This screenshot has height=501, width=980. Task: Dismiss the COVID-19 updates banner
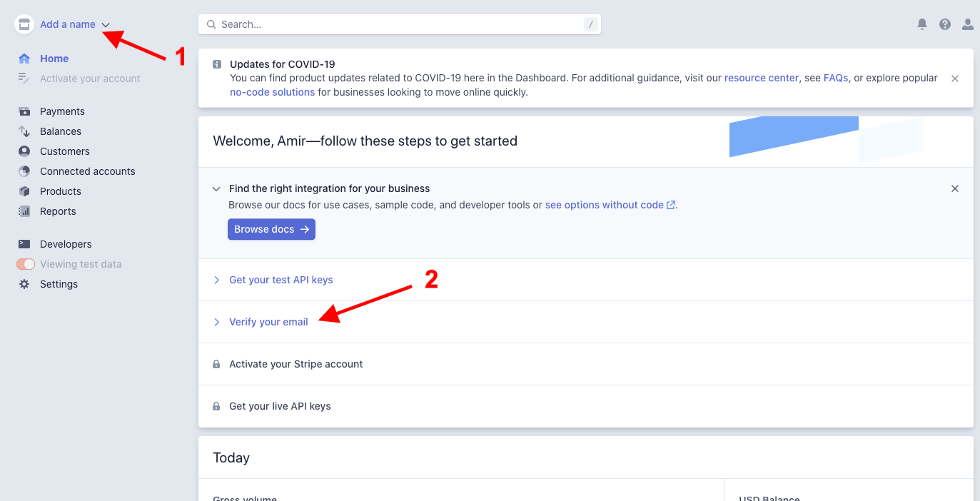tap(955, 79)
